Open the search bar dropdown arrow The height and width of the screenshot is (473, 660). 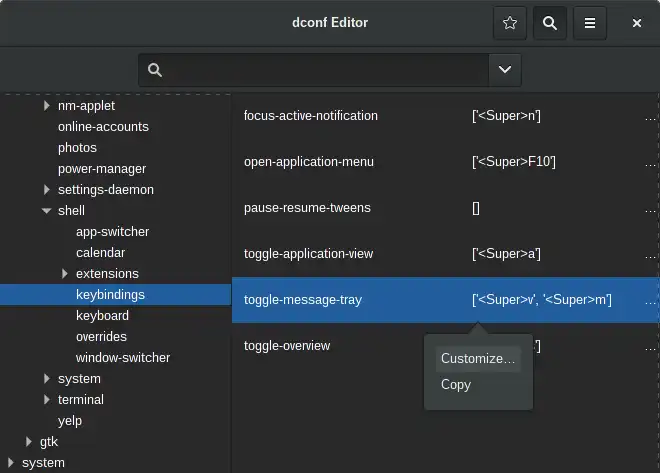[505, 70]
